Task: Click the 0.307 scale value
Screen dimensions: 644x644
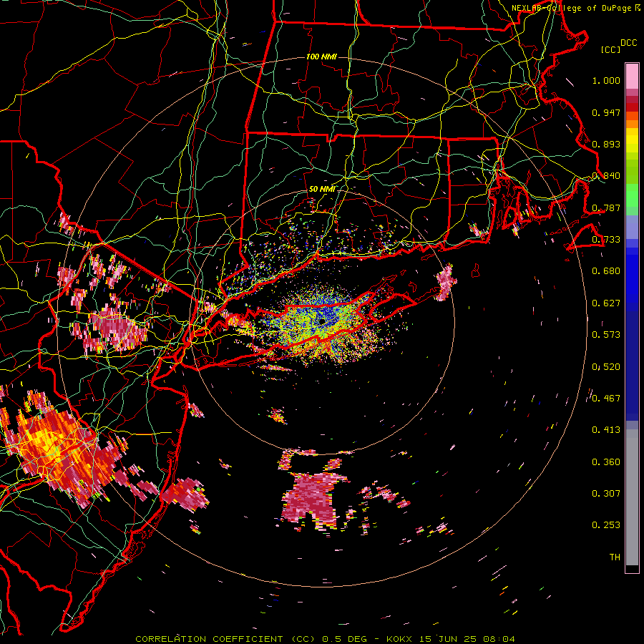Action: tap(606, 494)
